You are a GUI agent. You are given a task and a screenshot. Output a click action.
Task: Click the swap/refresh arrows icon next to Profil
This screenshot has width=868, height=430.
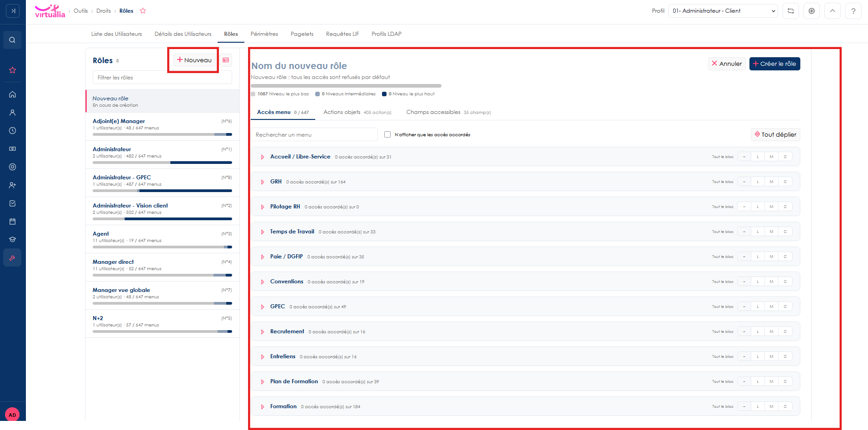[x=791, y=11]
